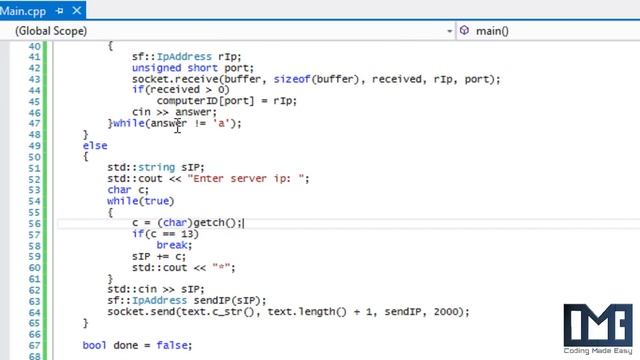640x360 pixels.
Task: Click line number 47 in gutter
Action: pos(35,124)
